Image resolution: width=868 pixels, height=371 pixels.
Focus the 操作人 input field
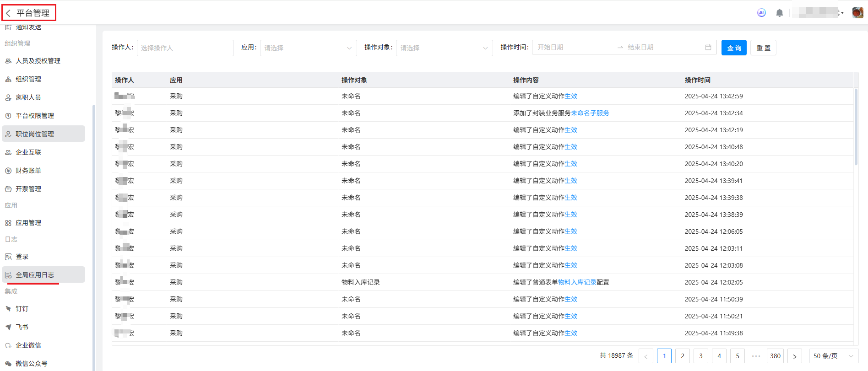click(185, 48)
